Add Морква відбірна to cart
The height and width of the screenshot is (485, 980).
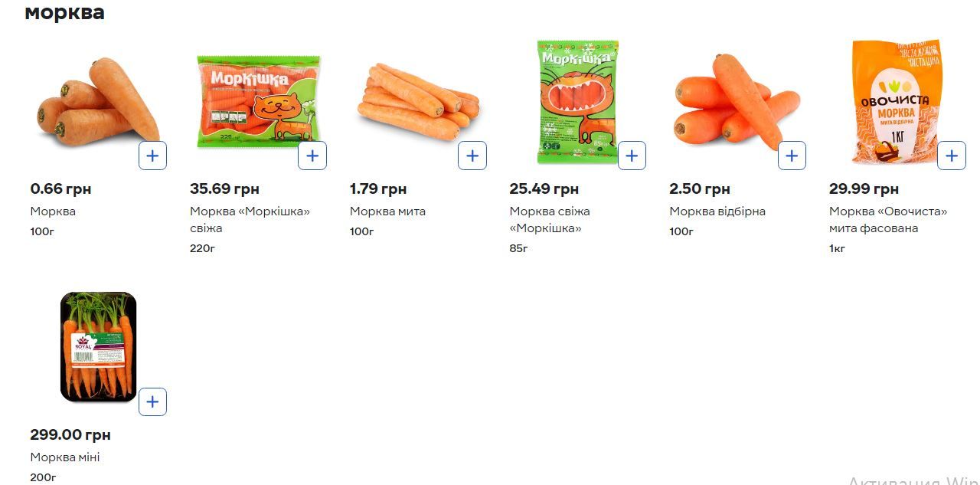point(792,156)
